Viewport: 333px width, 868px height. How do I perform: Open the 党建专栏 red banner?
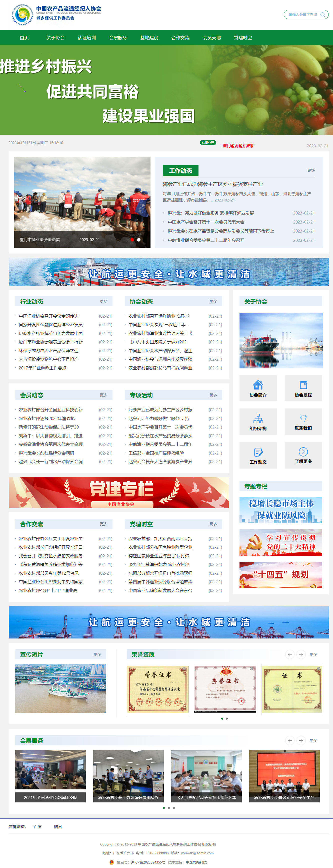[x=118, y=492]
